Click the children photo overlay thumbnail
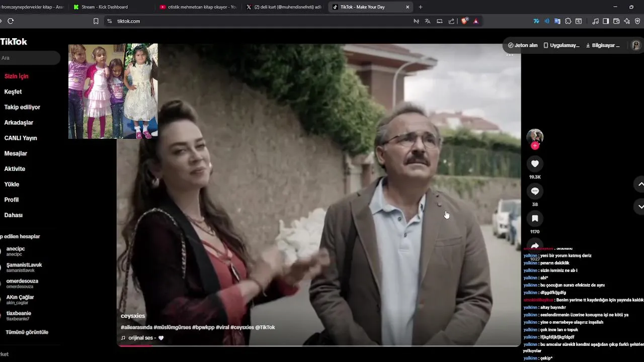Screen dimensions: 644x362 113,91
